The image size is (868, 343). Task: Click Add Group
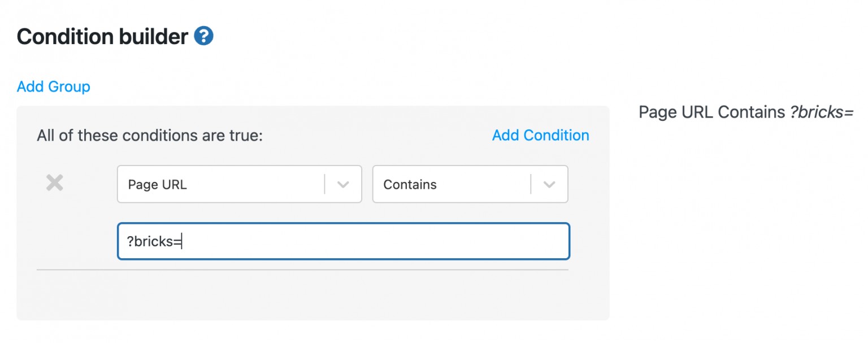[53, 86]
